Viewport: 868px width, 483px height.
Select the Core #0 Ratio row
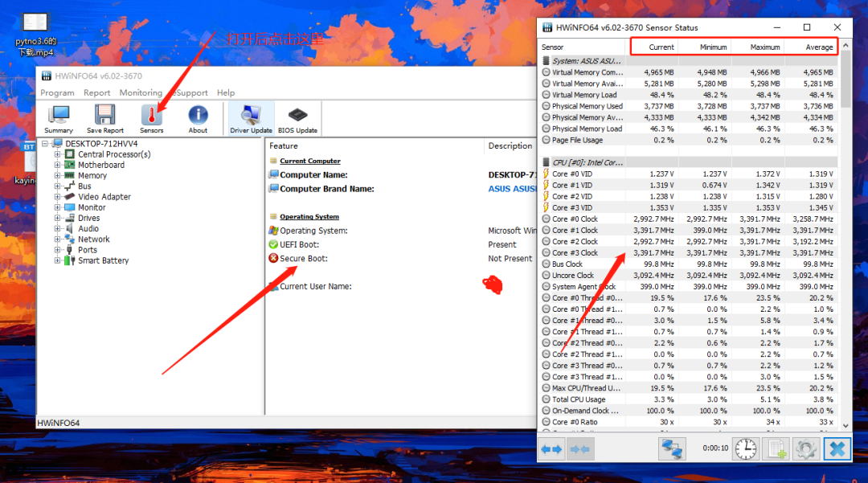click(x=689, y=422)
